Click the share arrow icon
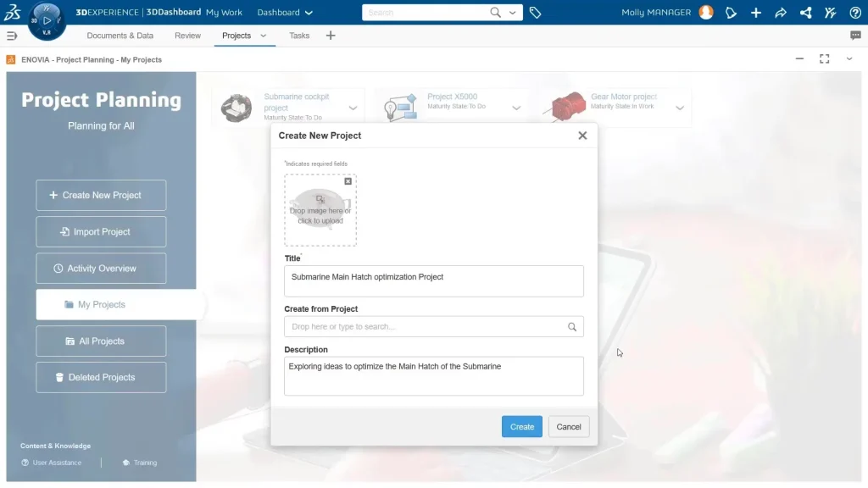Screen dimensions: 868x488 [x=781, y=13]
